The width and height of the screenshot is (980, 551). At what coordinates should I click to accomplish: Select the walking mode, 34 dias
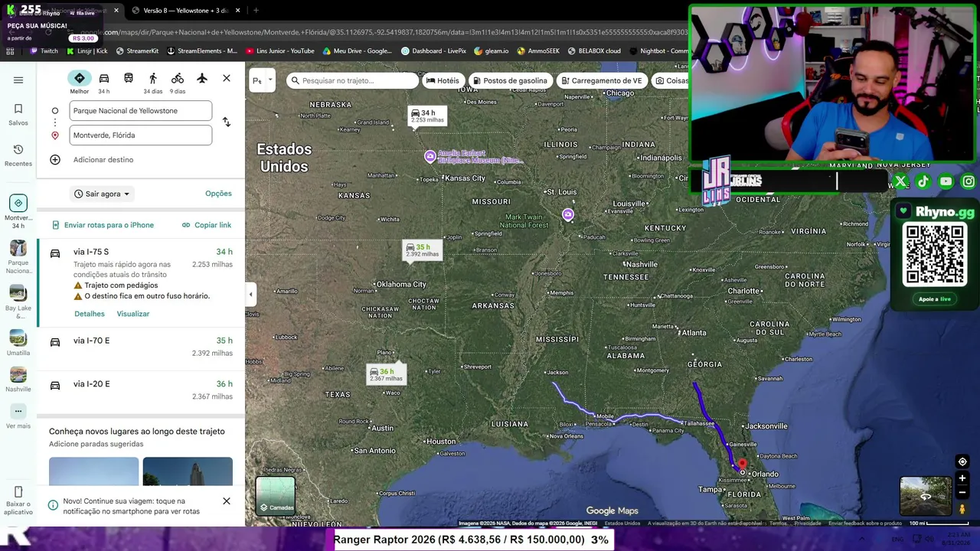[x=153, y=83]
